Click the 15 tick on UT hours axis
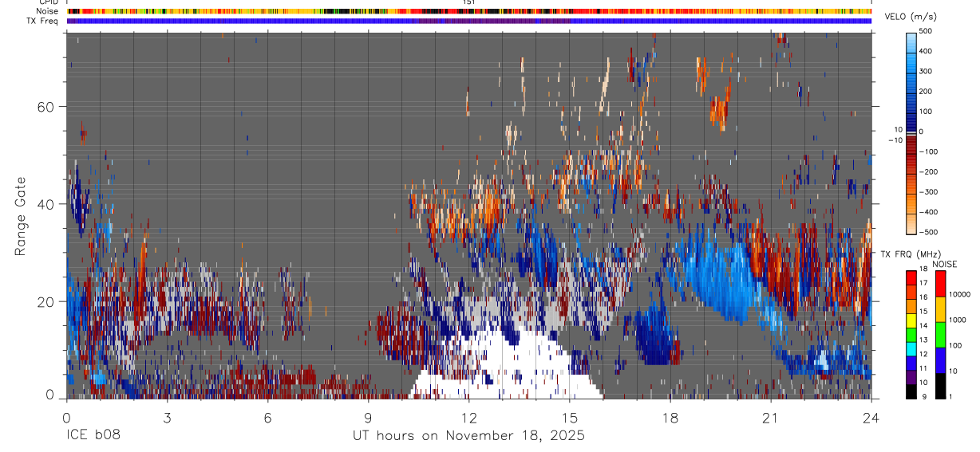 tap(570, 417)
